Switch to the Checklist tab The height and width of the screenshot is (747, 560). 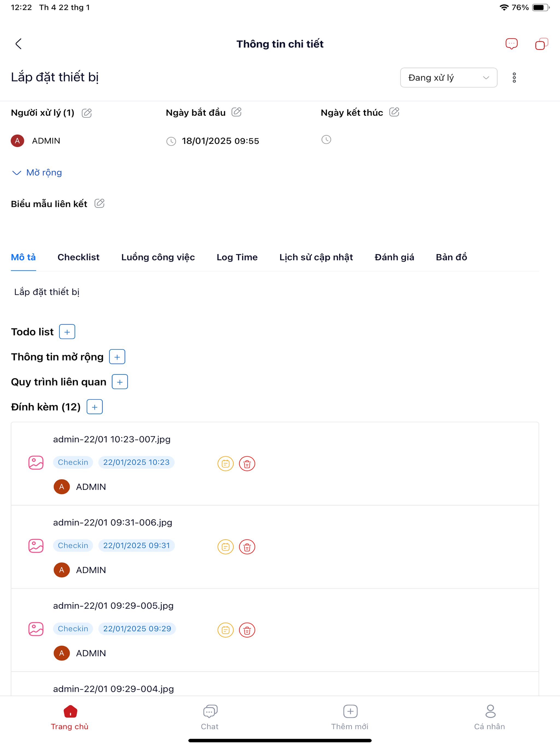[x=78, y=257]
